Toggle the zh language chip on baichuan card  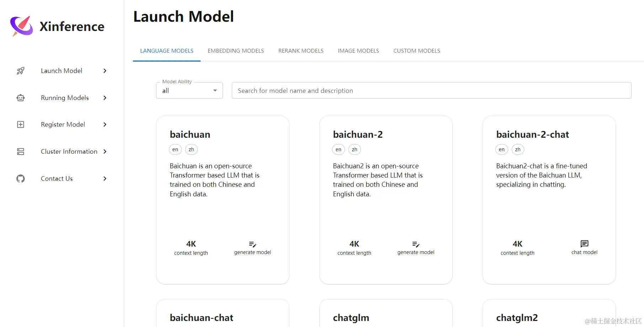pos(191,149)
